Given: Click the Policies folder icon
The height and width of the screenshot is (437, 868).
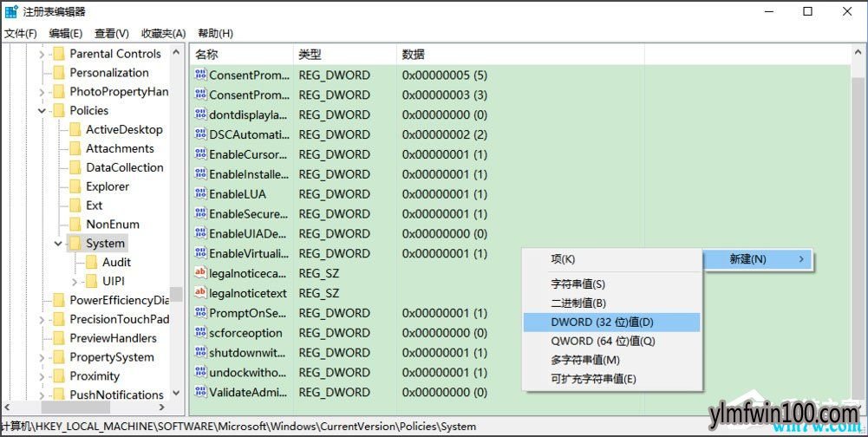Looking at the screenshot, I should (x=59, y=111).
